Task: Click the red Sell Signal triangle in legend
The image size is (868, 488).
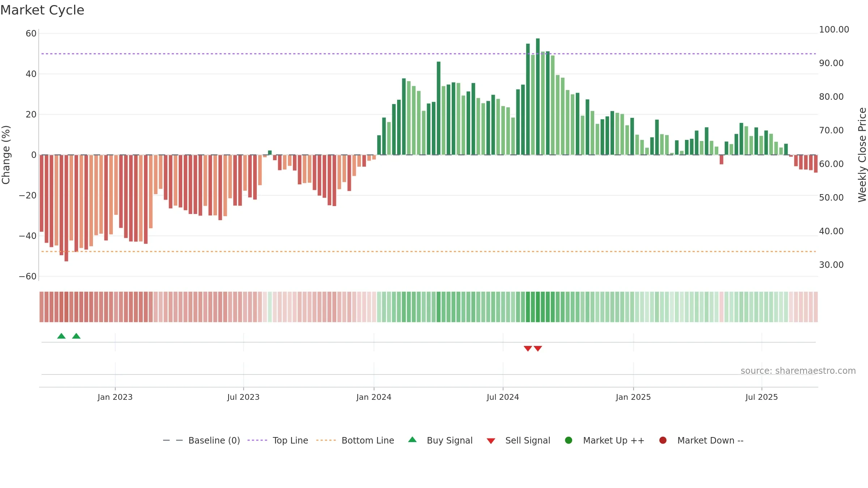Action: pos(491,441)
